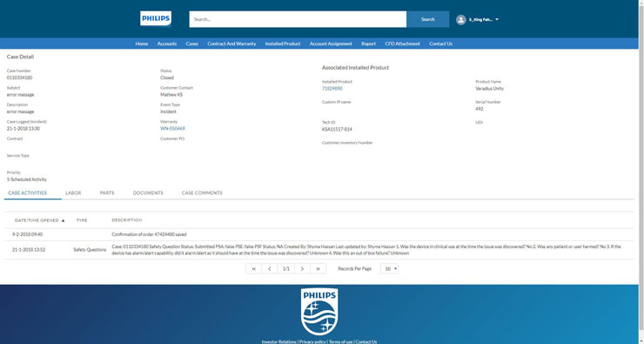The image size is (644, 344).
Task: Go to the previous records page
Action: pos(270,269)
